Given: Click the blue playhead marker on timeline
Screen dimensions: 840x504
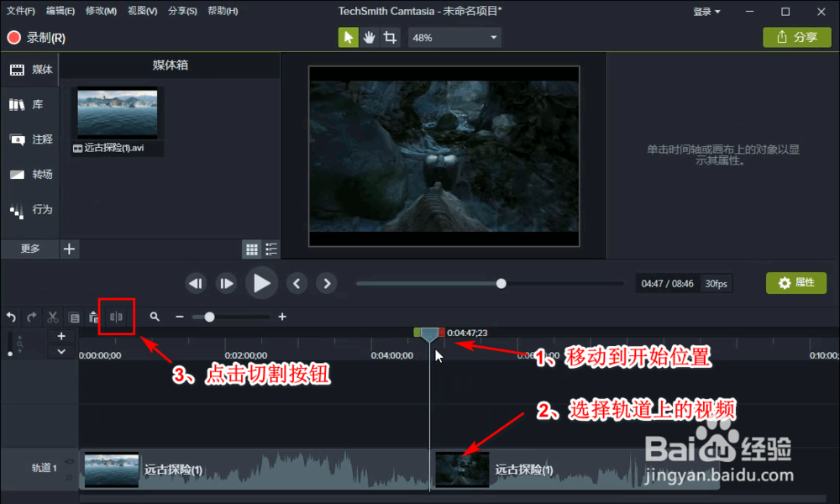Looking at the screenshot, I should tap(429, 335).
